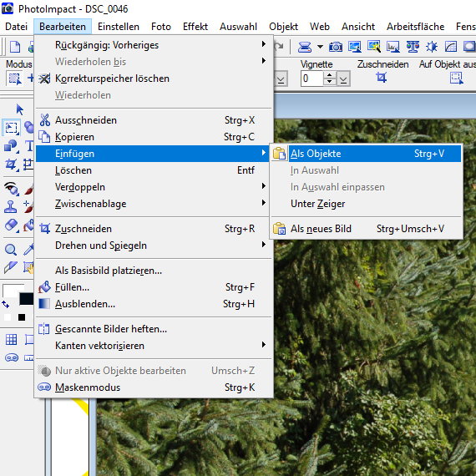Viewport: 476px width, 476px height.
Task: Select the Text tool
Action: click(x=30, y=145)
